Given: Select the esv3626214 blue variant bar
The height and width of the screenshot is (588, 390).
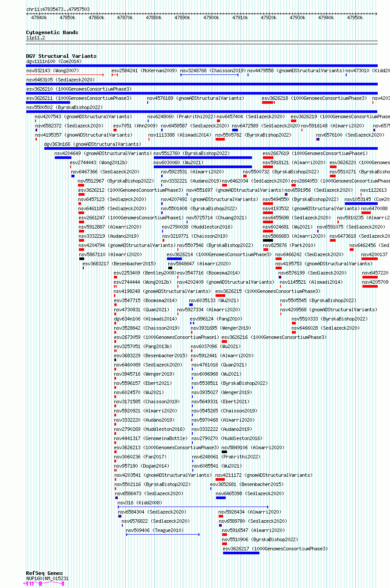Looking at the screenshot, I should 174,259.
